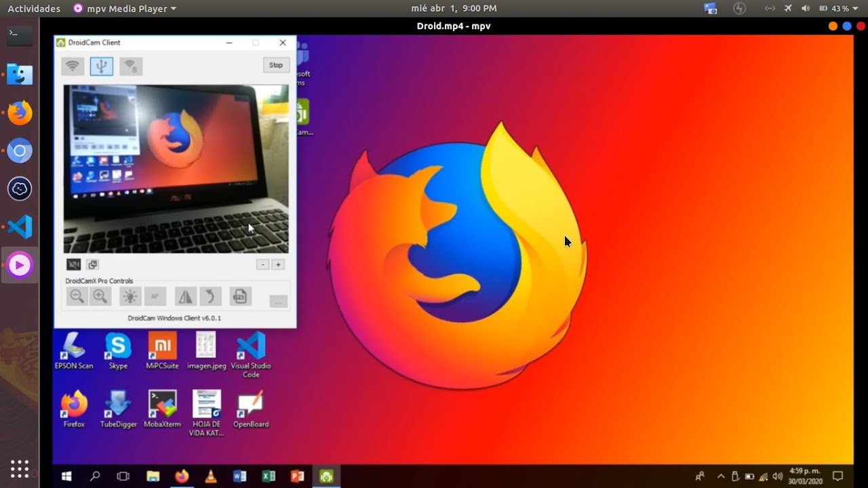Open File Explorer from the Windows taskbar
Image resolution: width=868 pixels, height=488 pixels.
[153, 476]
